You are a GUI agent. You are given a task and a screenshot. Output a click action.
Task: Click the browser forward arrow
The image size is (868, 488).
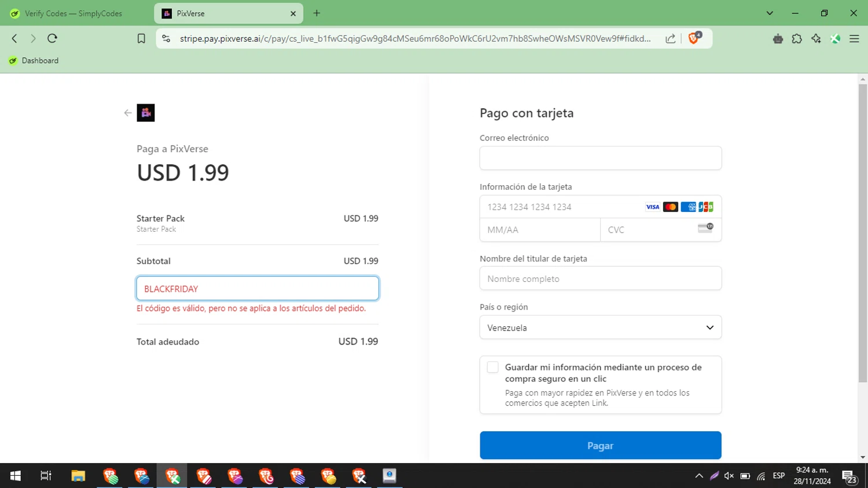33,38
